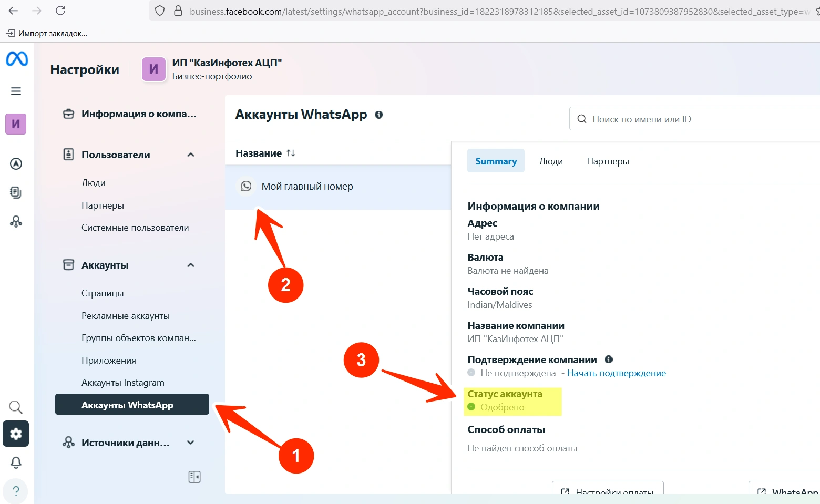Open the documents icon in the left rail
Screen dimensions: 820x504
tap(16, 192)
